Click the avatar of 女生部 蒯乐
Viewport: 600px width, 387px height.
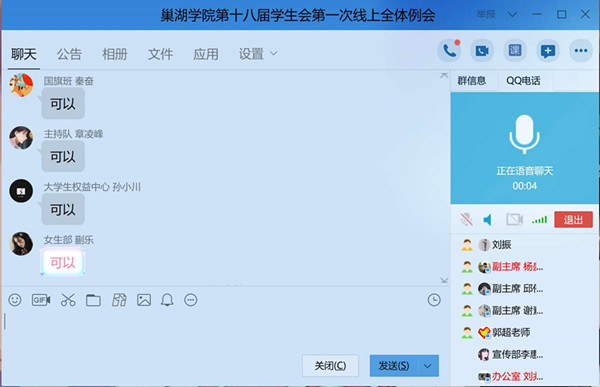coord(21,243)
